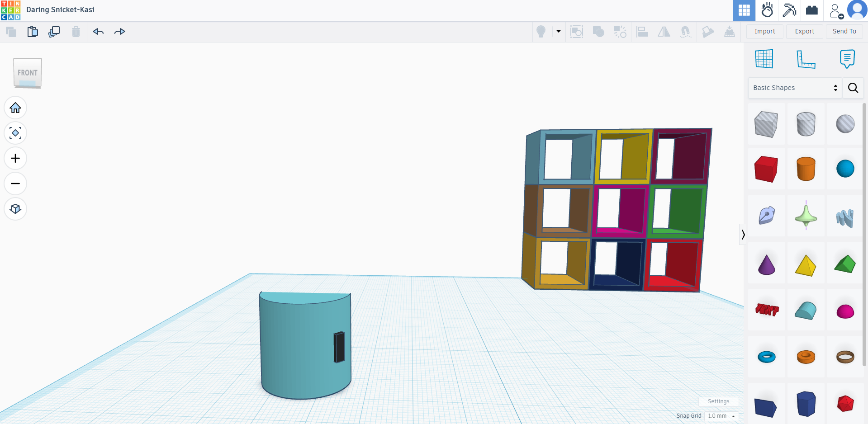Open workplane Settings button

(x=718, y=401)
